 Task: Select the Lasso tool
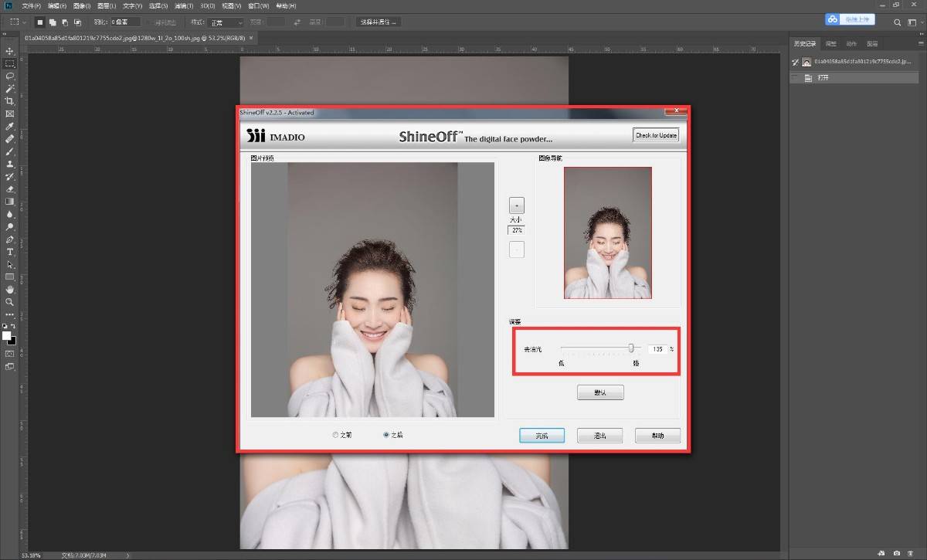pos(10,76)
